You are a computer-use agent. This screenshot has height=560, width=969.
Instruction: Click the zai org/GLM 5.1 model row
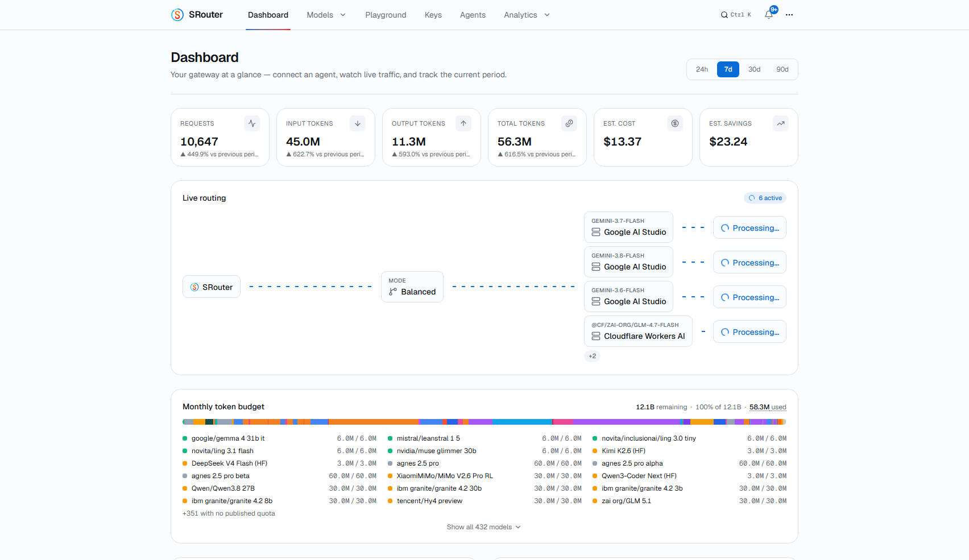[690, 501]
